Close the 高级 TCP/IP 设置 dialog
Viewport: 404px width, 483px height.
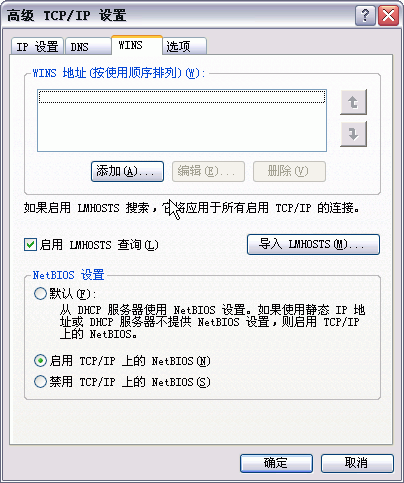pyautogui.click(x=389, y=16)
